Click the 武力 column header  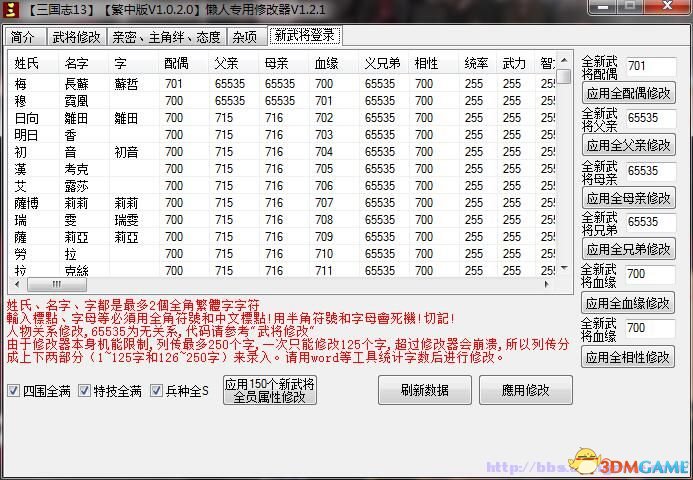tap(515, 63)
